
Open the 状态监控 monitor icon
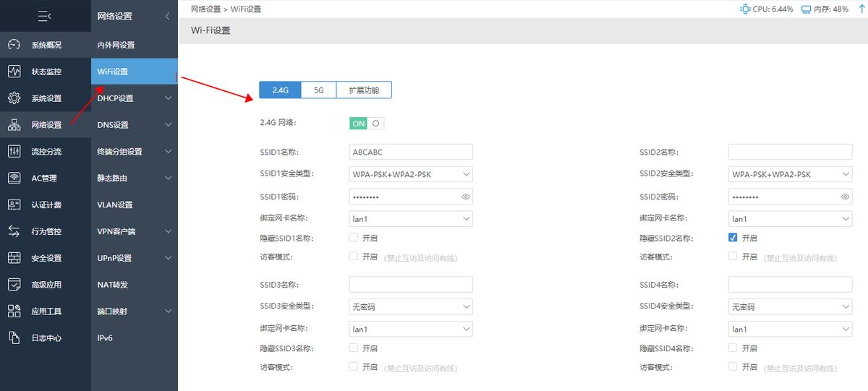point(14,72)
